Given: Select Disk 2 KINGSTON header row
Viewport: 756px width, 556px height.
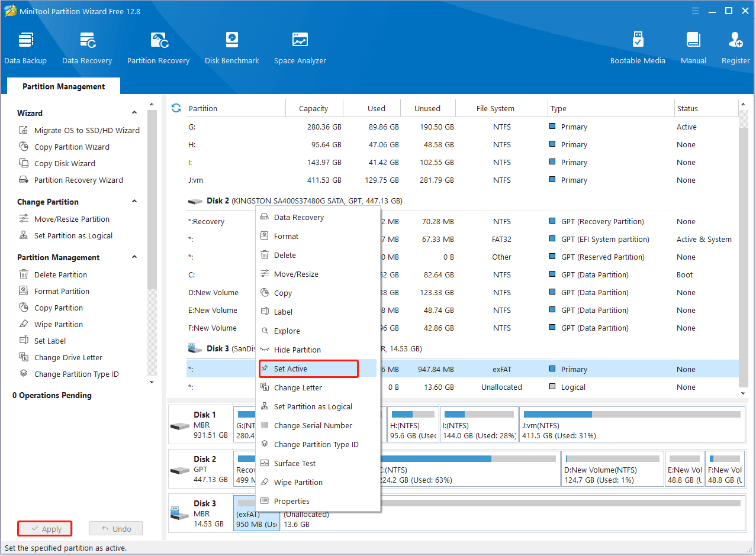Looking at the screenshot, I should (462, 201).
